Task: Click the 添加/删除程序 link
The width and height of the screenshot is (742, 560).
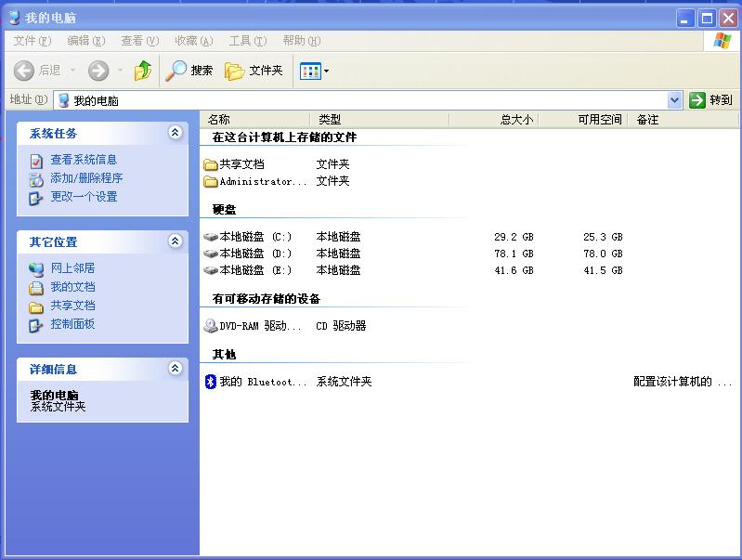Action: pyautogui.click(x=86, y=178)
